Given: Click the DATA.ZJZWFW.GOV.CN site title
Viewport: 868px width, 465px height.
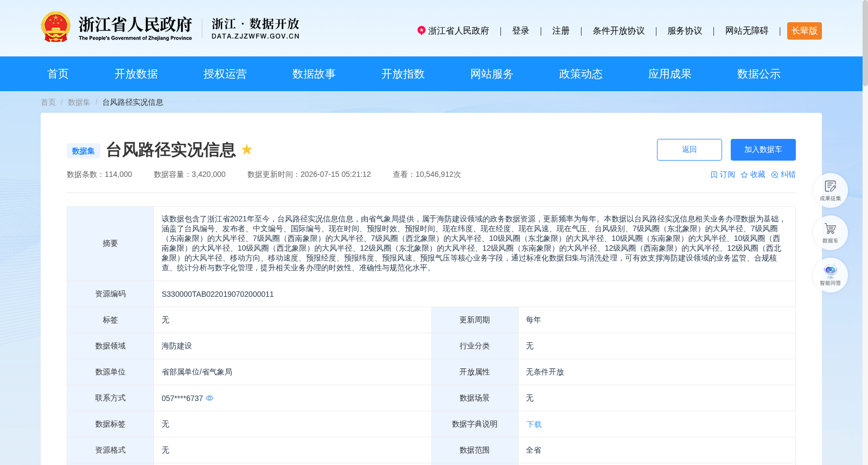Looking at the screenshot, I should click(256, 36).
